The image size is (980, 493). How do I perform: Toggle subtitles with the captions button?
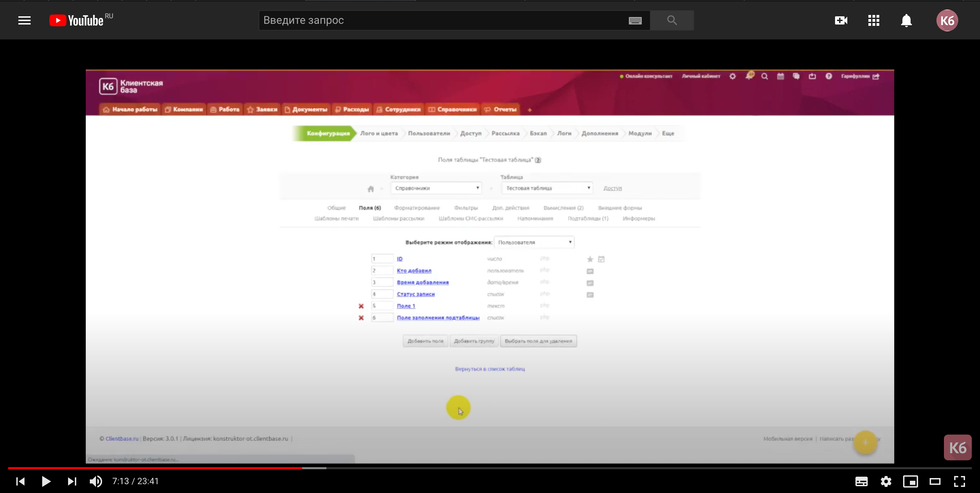[861, 481]
